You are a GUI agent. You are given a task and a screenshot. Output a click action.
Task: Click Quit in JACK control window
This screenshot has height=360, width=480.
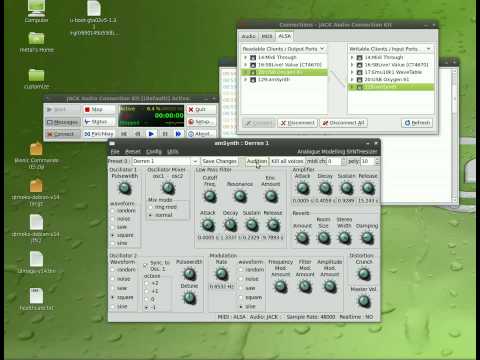point(201,109)
